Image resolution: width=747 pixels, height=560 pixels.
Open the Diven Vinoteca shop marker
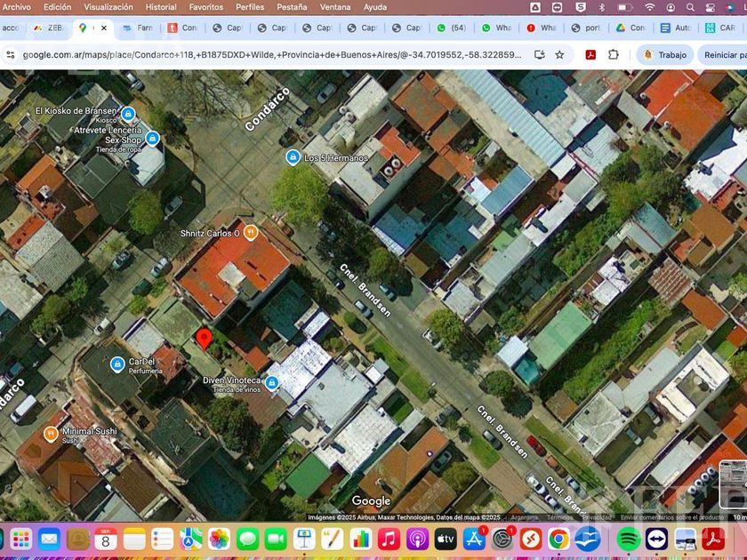(x=272, y=383)
